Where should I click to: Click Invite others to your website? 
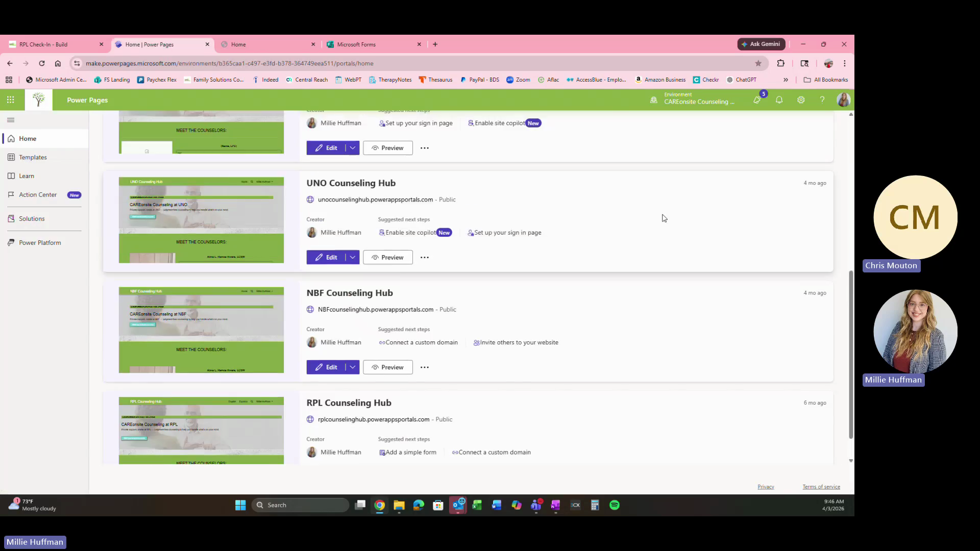coord(516,343)
